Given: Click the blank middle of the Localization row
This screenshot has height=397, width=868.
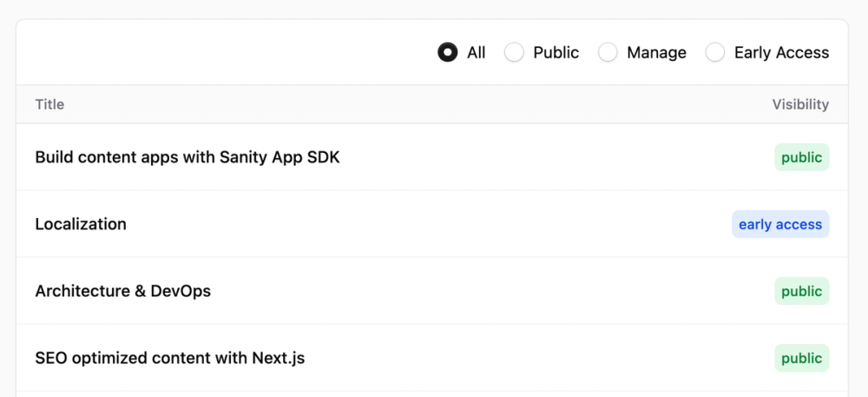Looking at the screenshot, I should [x=425, y=224].
